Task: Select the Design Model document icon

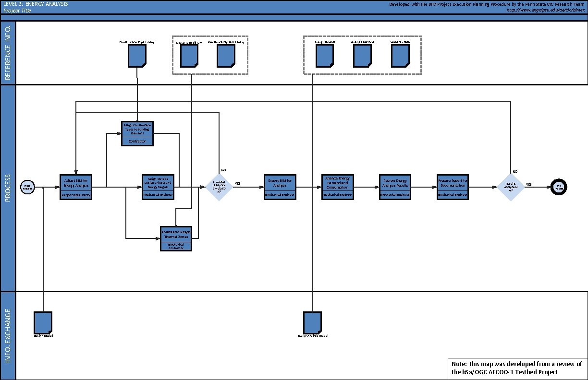Action: pos(43,322)
